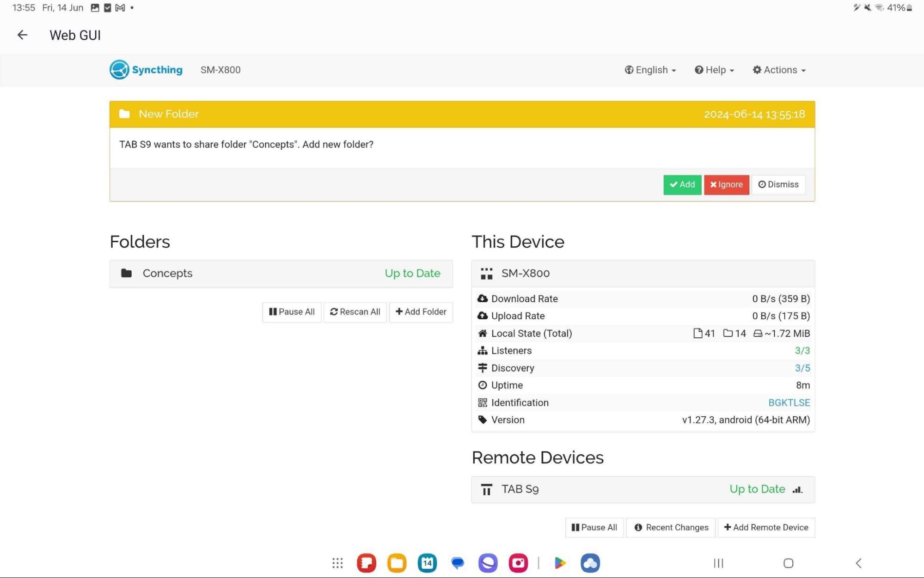The image size is (924, 578).
Task: Click the Download Rate value 0 B/s (359 B)
Action: [x=781, y=299]
